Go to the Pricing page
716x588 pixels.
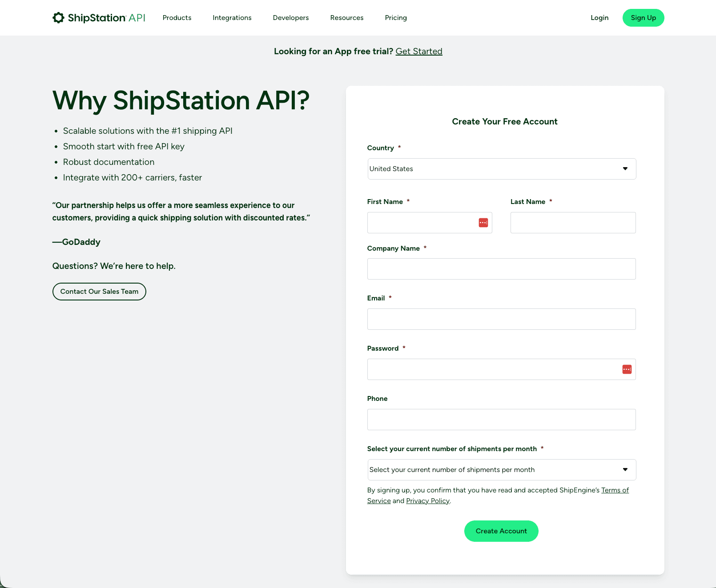396,18
